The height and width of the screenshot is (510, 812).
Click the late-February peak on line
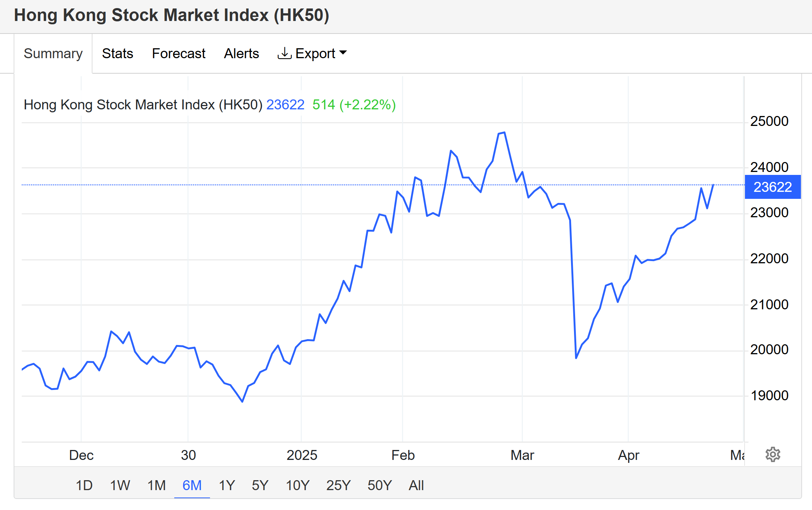click(x=504, y=133)
